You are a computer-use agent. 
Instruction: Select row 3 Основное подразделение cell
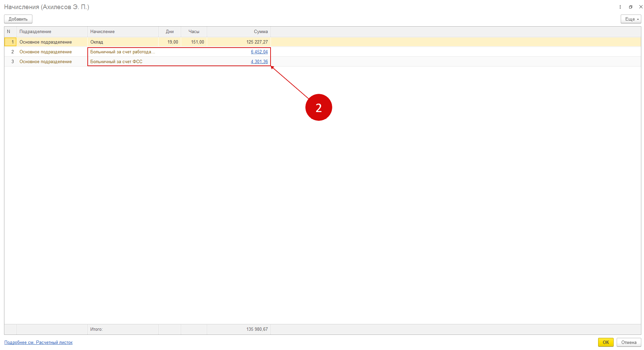coord(46,62)
